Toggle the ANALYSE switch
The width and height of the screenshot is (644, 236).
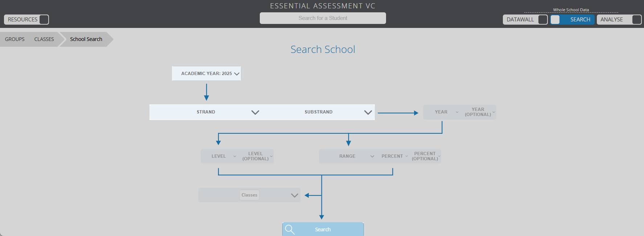[x=619, y=20]
